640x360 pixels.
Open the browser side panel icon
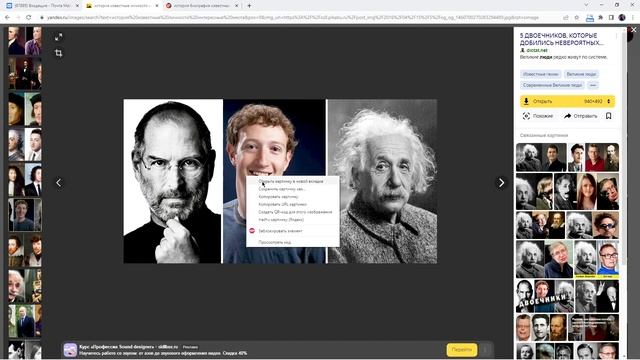[611, 18]
